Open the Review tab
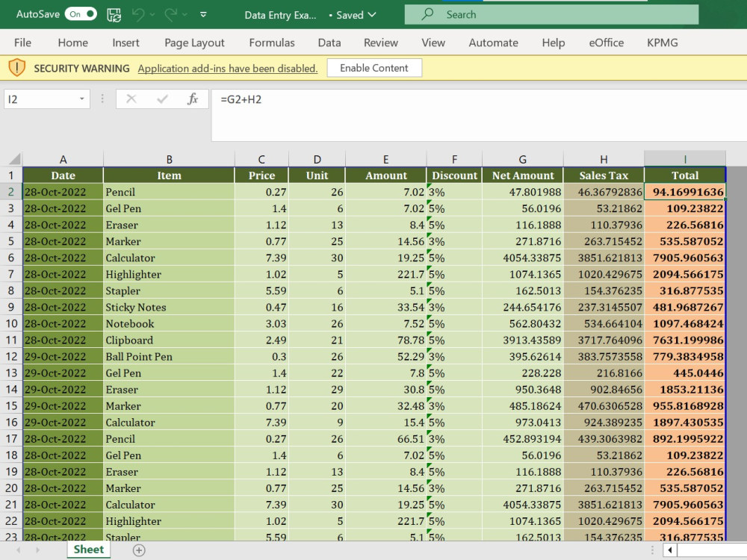This screenshot has height=560, width=747. click(381, 43)
